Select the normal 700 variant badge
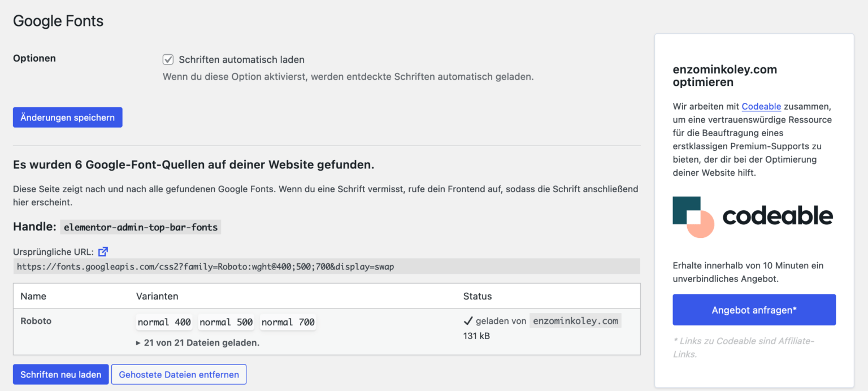The width and height of the screenshot is (868, 391). [x=288, y=322]
